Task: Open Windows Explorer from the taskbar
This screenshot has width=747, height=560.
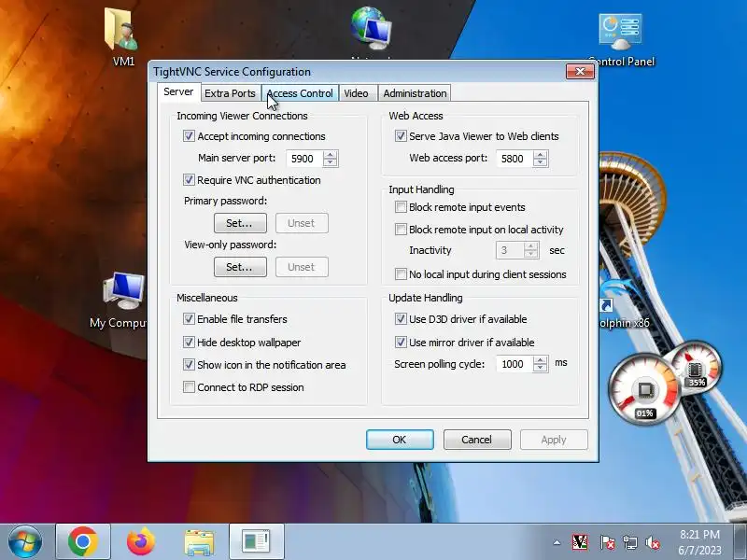Action: pos(199,541)
